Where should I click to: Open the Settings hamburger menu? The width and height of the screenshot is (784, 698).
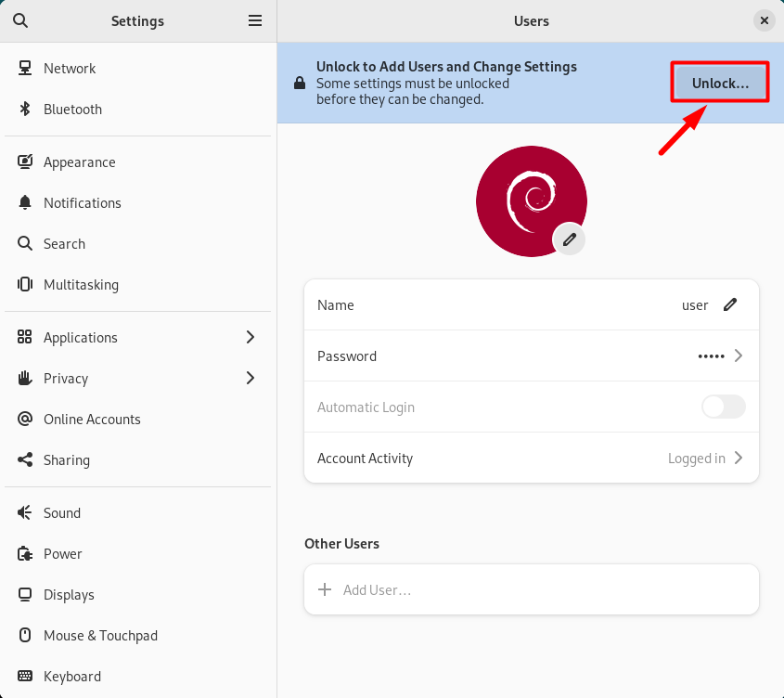[x=255, y=20]
